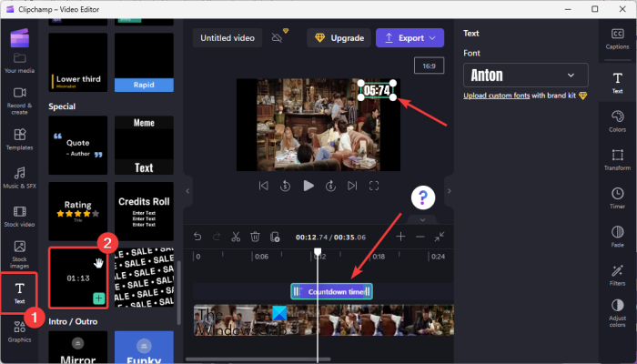The width and height of the screenshot is (637, 364).
Task: Click the cloud sync off icon
Action: (x=277, y=38)
